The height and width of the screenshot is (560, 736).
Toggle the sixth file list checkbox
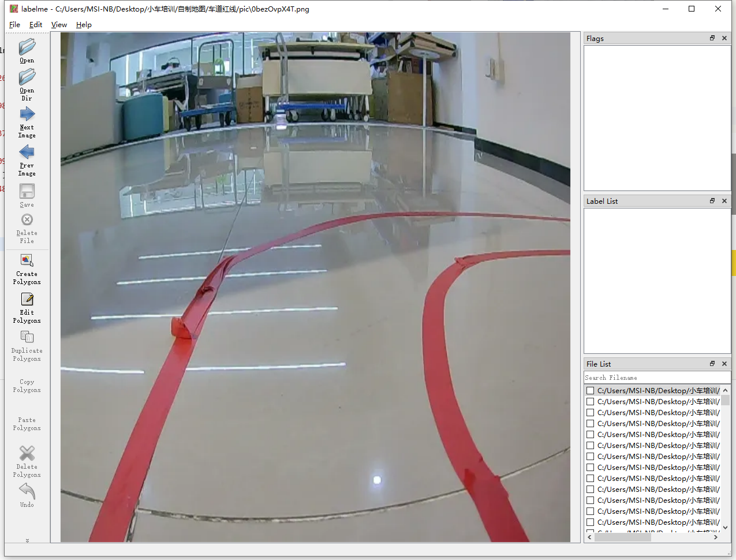pyautogui.click(x=590, y=446)
